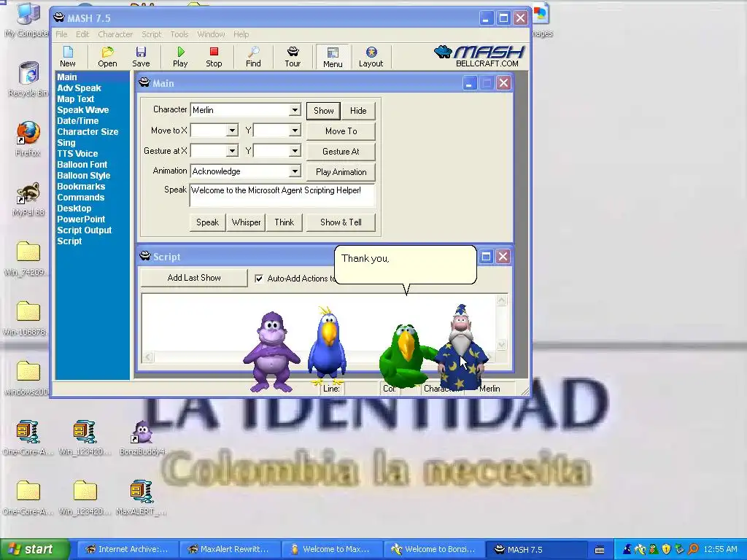Screen dimensions: 747x560
Task: Select Balloon Style in sidebar
Action: (83, 176)
